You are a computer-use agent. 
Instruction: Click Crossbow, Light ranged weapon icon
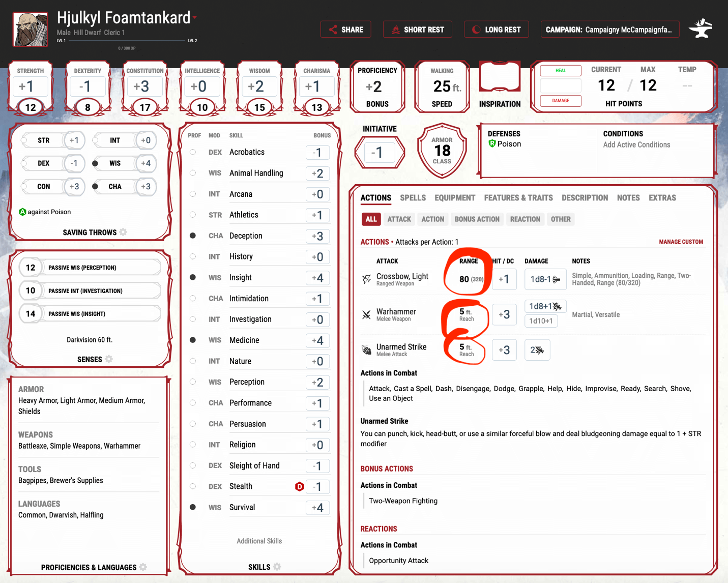tap(366, 279)
